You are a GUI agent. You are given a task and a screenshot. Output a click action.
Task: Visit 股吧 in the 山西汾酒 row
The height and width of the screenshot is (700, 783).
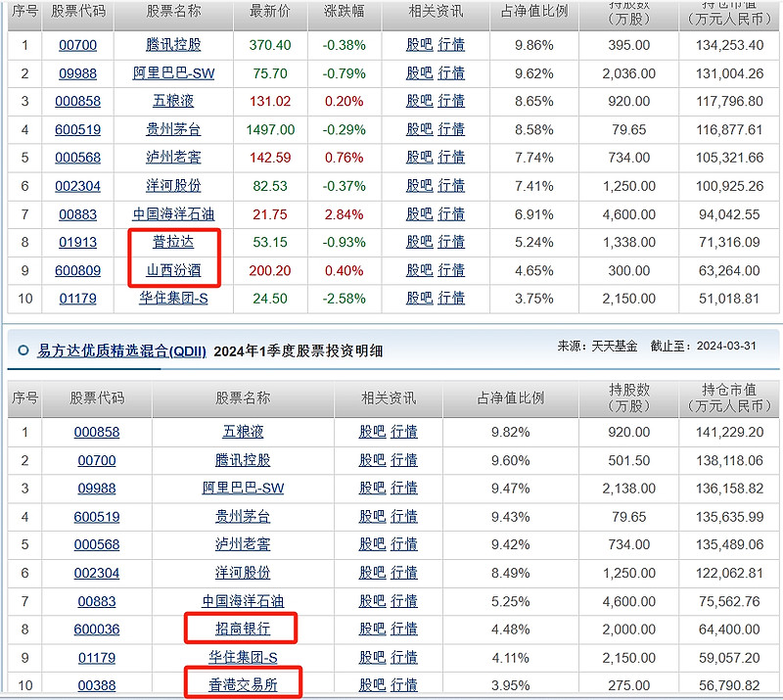point(420,271)
